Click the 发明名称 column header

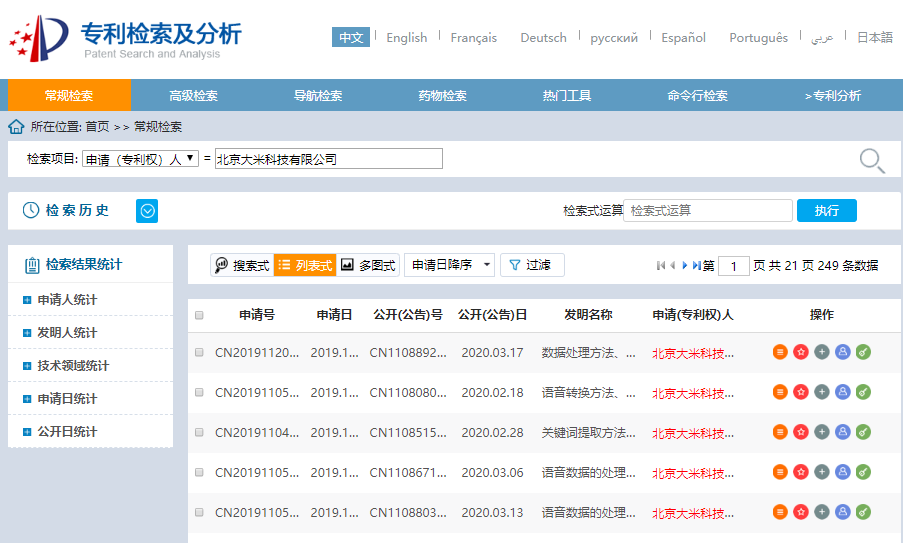point(588,314)
